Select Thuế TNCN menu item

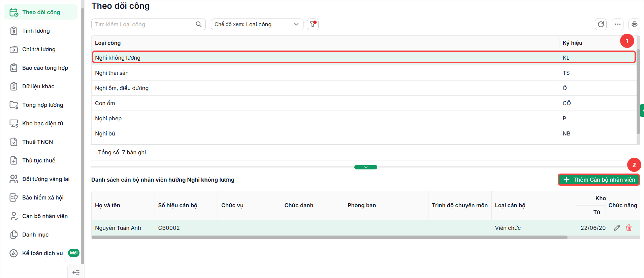coord(37,142)
